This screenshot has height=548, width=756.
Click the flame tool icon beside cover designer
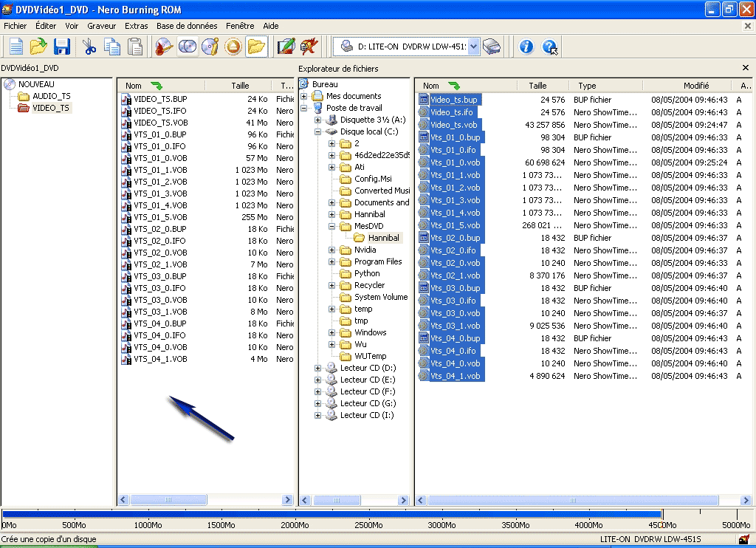pyautogui.click(x=309, y=47)
